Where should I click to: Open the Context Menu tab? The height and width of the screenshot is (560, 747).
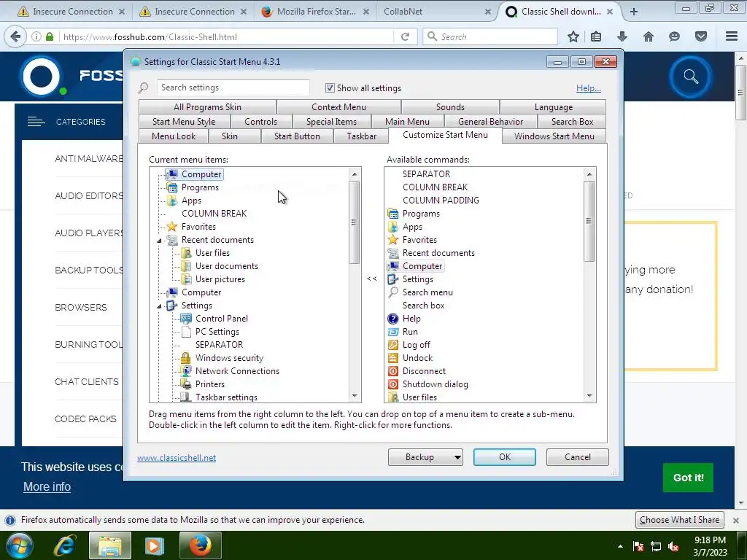coord(338,107)
